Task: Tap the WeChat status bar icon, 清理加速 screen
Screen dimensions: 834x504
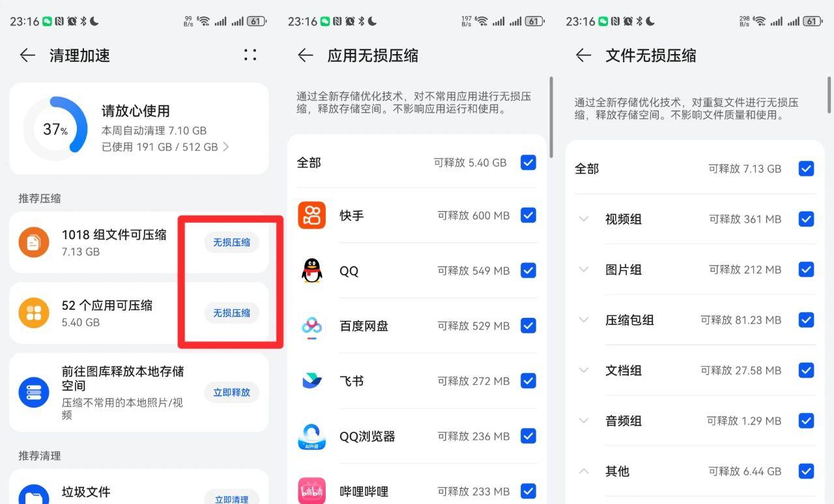Action: pyautogui.click(x=48, y=21)
